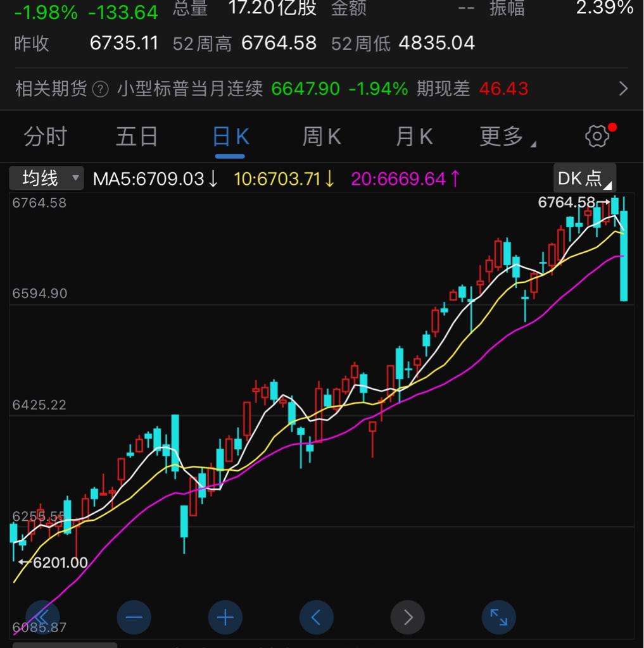Click the 振幅 value 2.39%

pyautogui.click(x=604, y=8)
